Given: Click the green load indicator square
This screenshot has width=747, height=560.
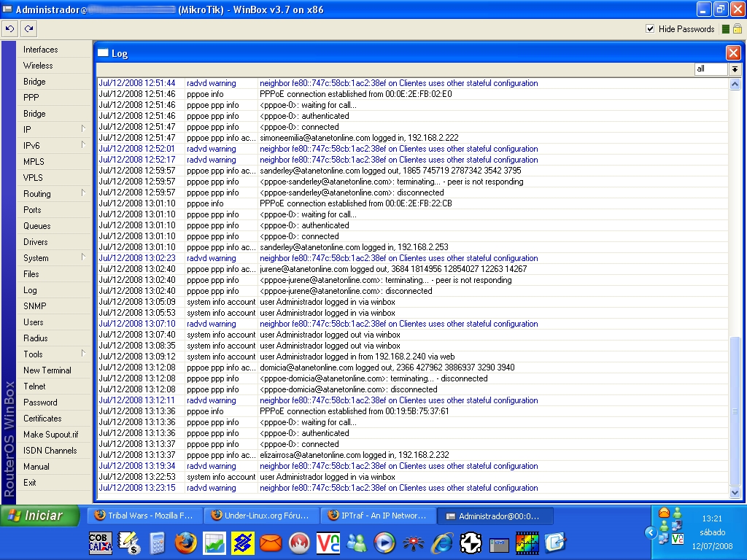Looking at the screenshot, I should (x=726, y=29).
